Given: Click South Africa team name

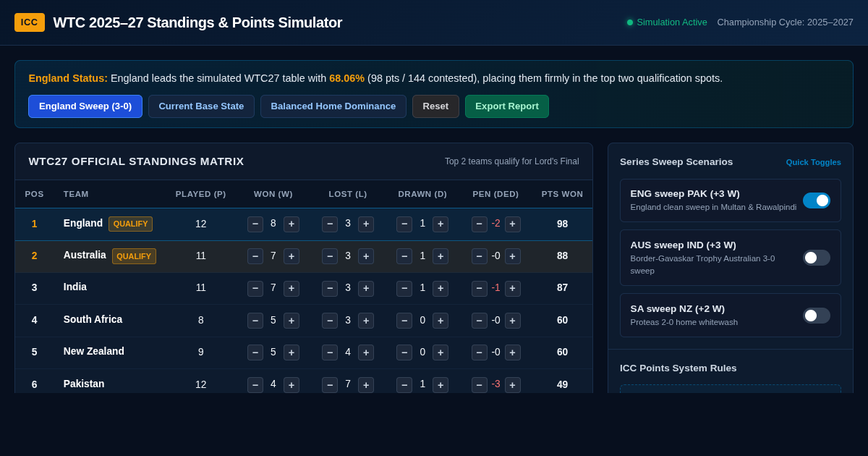Looking at the screenshot, I should pos(93,319).
